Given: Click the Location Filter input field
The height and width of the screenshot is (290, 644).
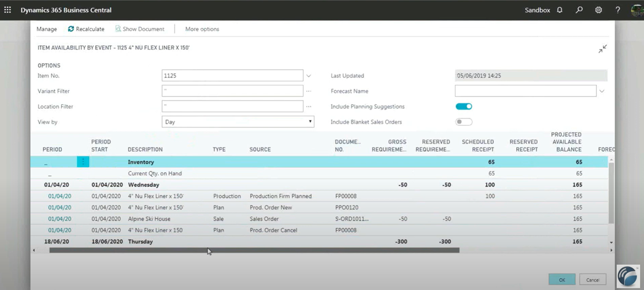Looking at the screenshot, I should [x=233, y=106].
